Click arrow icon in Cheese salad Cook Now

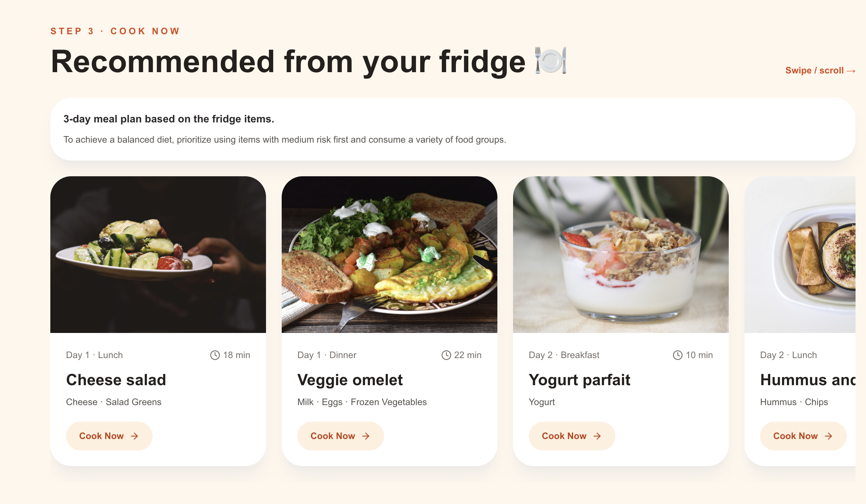(x=134, y=436)
